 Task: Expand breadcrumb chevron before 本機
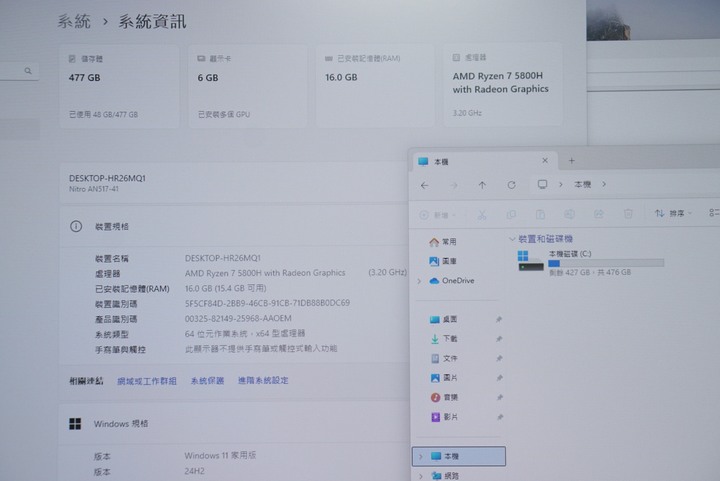coord(561,185)
